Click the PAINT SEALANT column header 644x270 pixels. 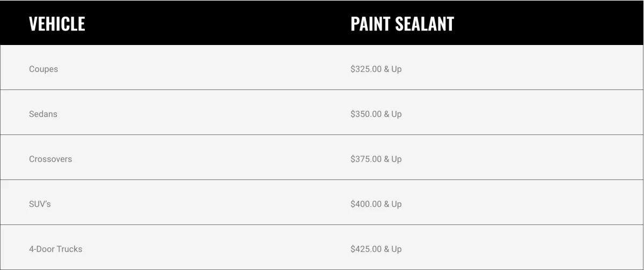coord(402,24)
